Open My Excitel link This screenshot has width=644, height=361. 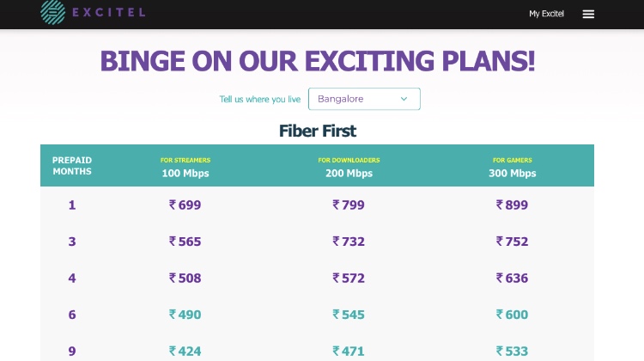point(546,14)
